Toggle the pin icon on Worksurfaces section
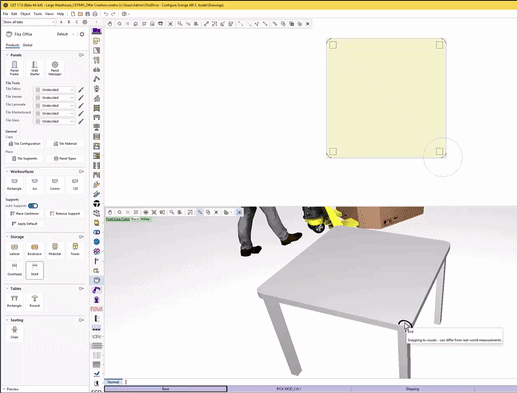517x393 pixels. [81, 171]
